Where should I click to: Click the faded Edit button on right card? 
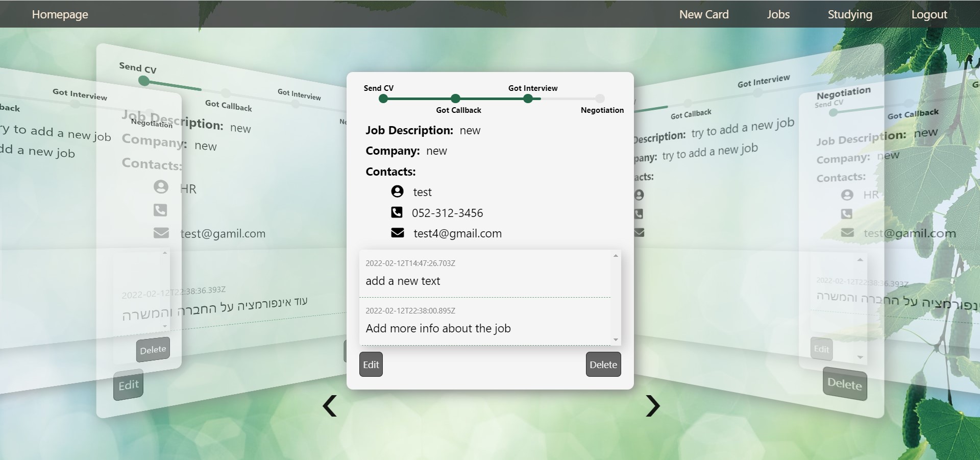(x=821, y=349)
